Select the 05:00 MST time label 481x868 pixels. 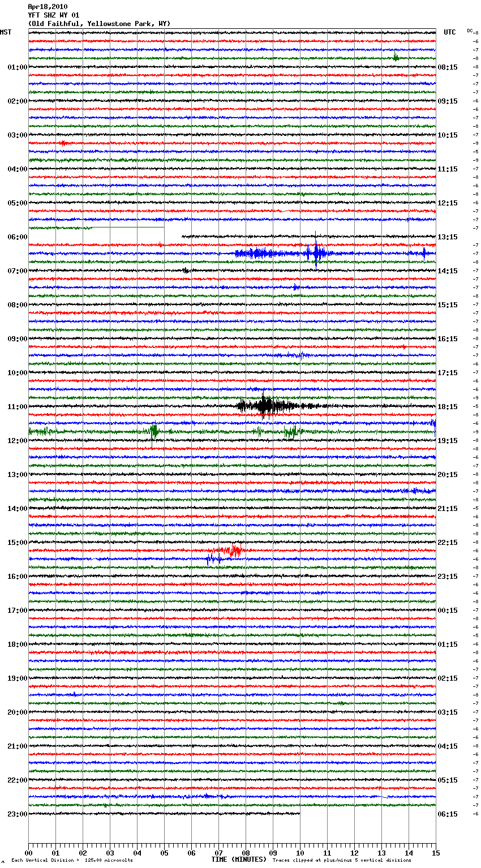[x=17, y=203]
